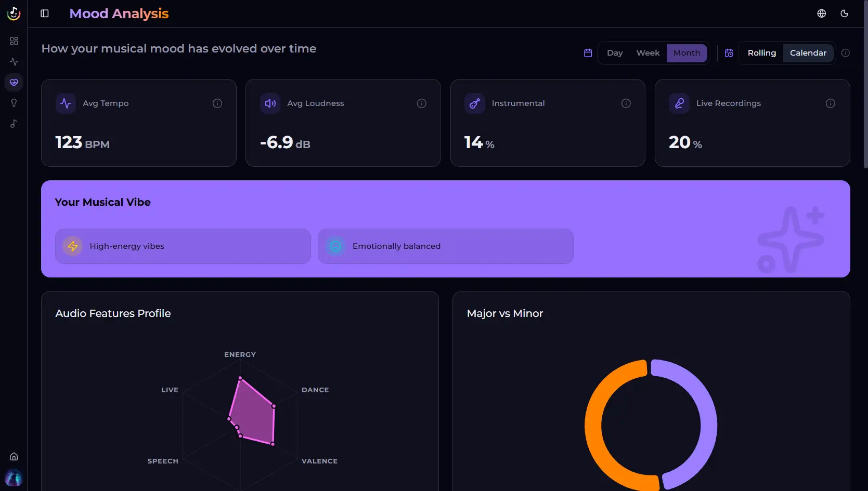Click the LIVE radar axis label
The height and width of the screenshot is (491, 868).
[x=170, y=390]
